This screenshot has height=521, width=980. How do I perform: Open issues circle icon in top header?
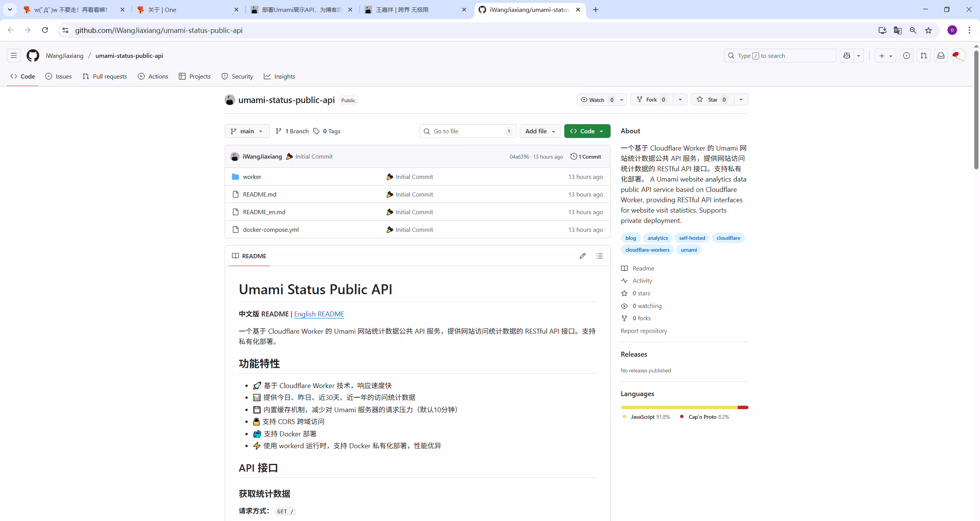(x=906, y=56)
